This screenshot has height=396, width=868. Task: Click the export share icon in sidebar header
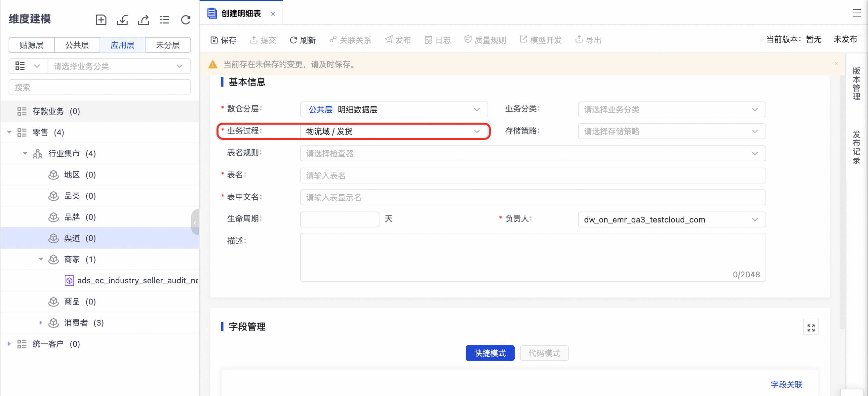pyautogui.click(x=143, y=20)
